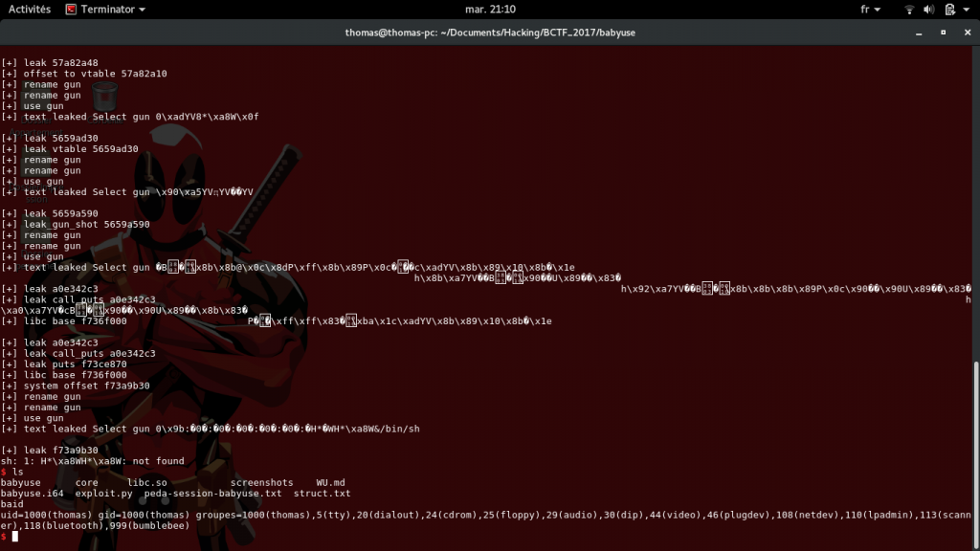Close the terminal window
980x551 pixels.
click(968, 33)
